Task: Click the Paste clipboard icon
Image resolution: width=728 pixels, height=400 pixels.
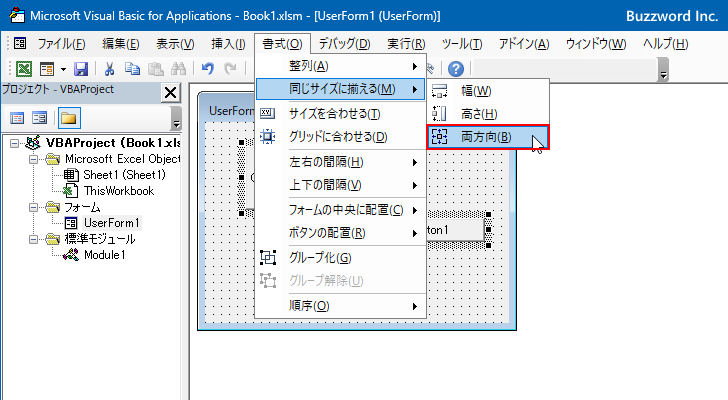Action: point(156,69)
